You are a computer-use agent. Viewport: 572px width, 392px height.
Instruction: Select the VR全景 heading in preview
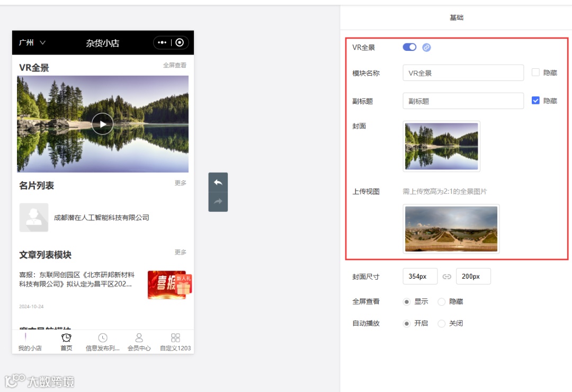(34, 68)
